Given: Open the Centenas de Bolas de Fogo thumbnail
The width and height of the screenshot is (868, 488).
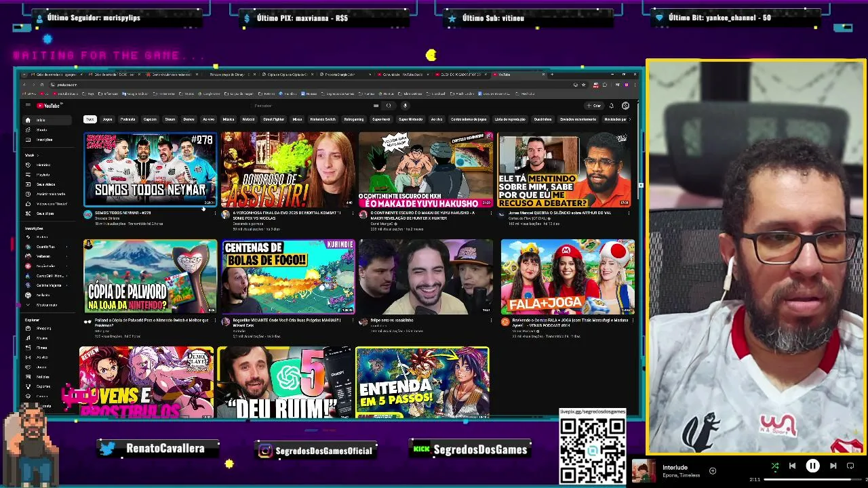Looking at the screenshot, I should pyautogui.click(x=288, y=277).
